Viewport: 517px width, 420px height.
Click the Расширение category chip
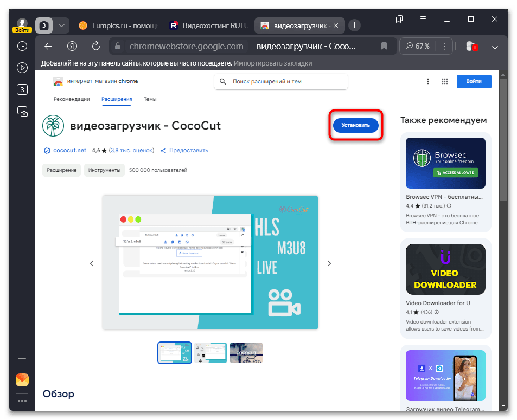62,170
